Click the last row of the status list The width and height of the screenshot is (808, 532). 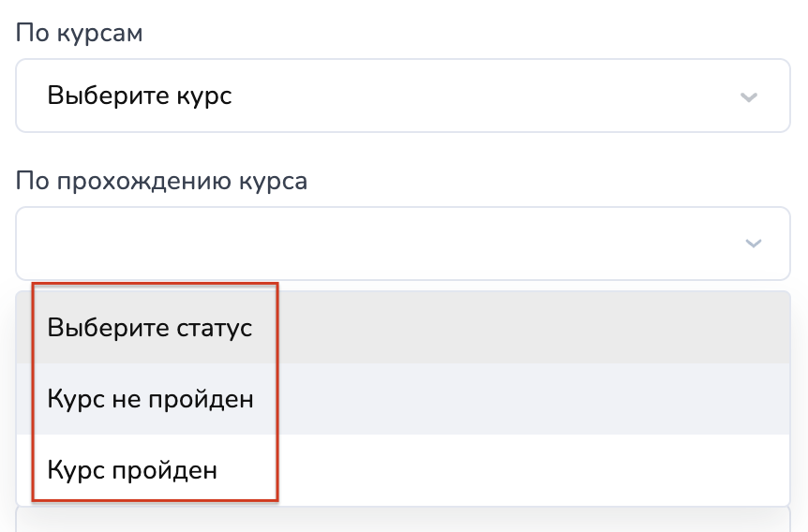(x=402, y=469)
